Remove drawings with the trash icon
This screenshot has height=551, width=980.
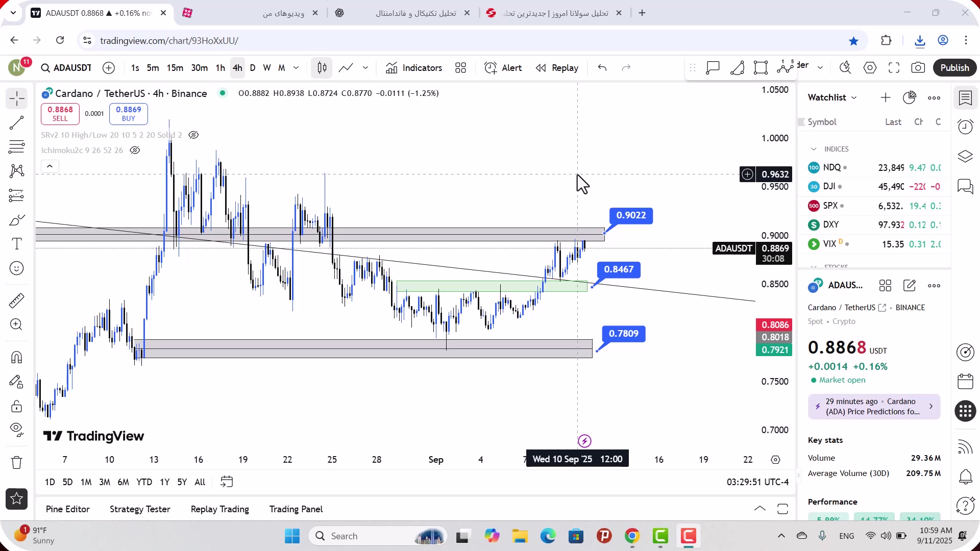coord(16,463)
